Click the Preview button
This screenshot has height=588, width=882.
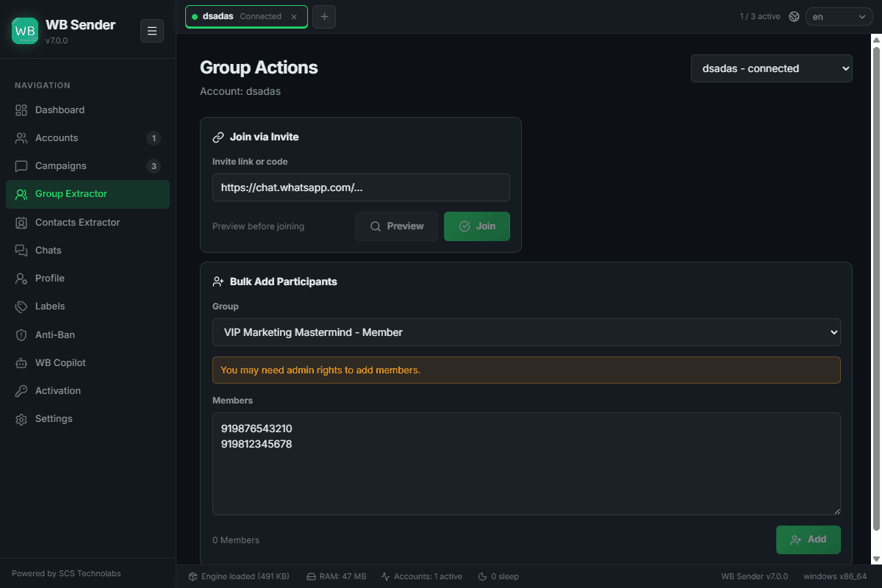pyautogui.click(x=396, y=226)
